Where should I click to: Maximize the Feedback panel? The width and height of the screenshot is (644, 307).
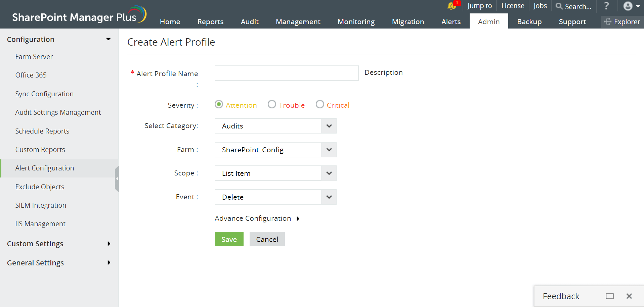pos(610,296)
